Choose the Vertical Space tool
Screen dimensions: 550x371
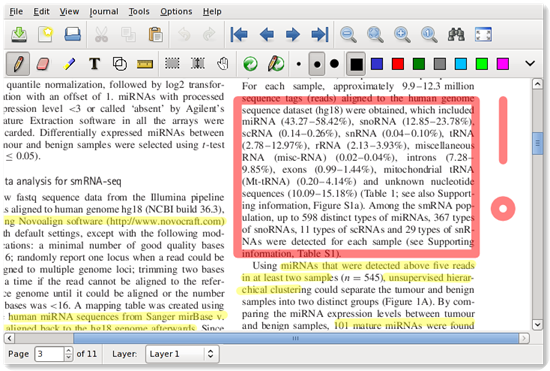point(198,63)
